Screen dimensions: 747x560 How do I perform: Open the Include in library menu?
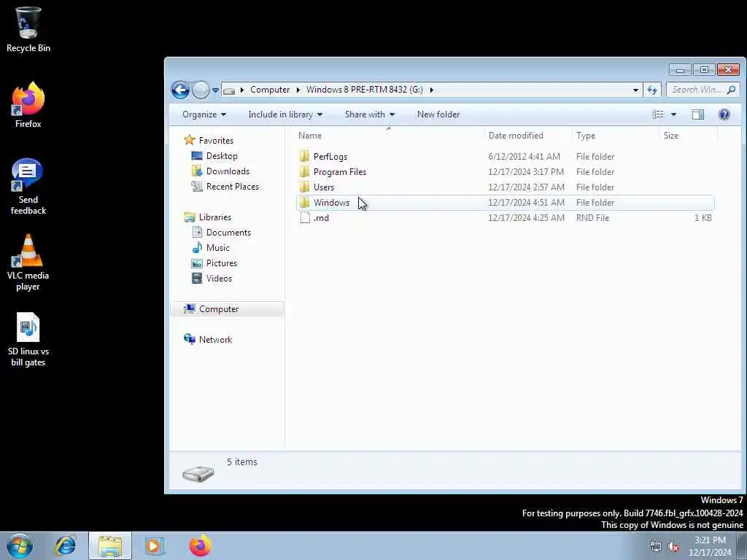coord(285,114)
